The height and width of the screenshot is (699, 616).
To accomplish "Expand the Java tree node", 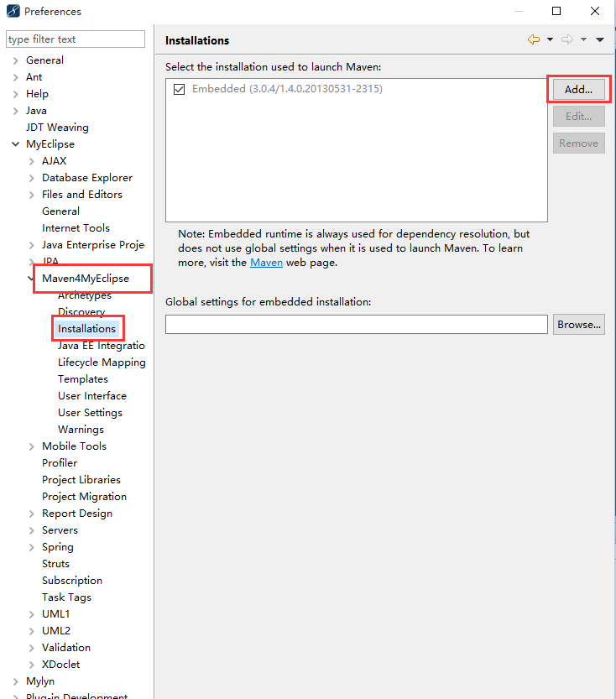I will tap(16, 111).
